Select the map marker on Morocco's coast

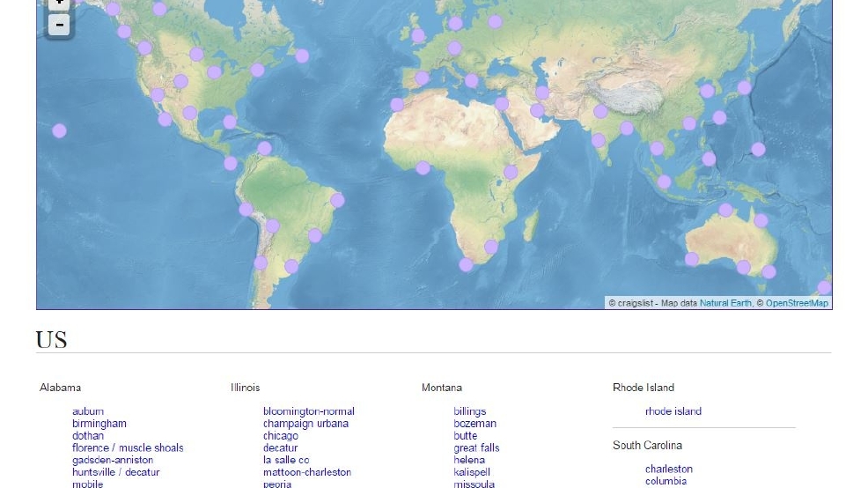tap(397, 104)
